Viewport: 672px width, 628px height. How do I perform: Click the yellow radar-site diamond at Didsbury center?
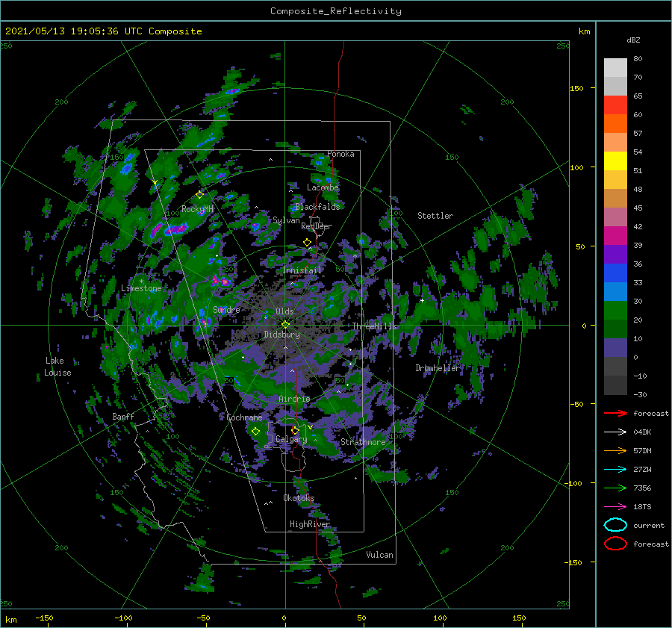(285, 325)
